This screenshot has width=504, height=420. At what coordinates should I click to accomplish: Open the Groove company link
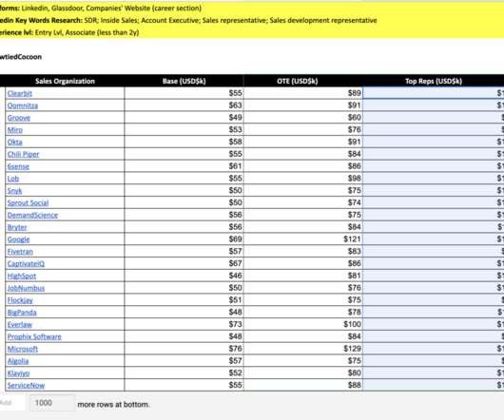(x=19, y=118)
